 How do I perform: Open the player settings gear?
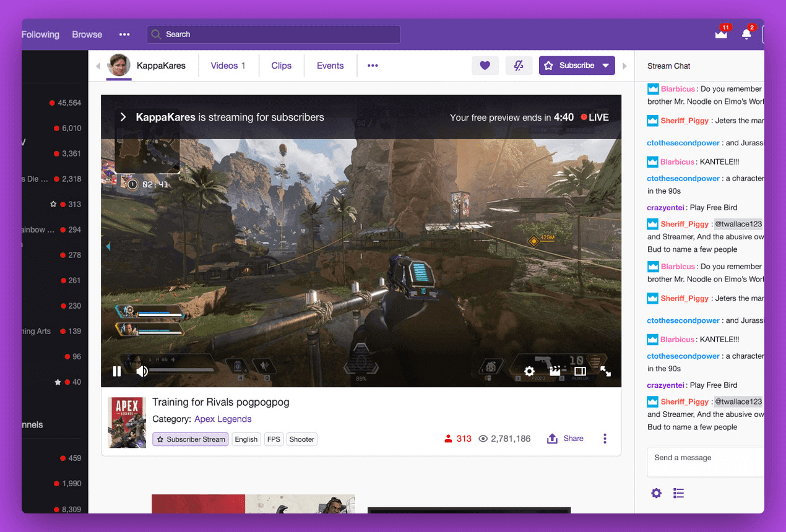point(529,371)
